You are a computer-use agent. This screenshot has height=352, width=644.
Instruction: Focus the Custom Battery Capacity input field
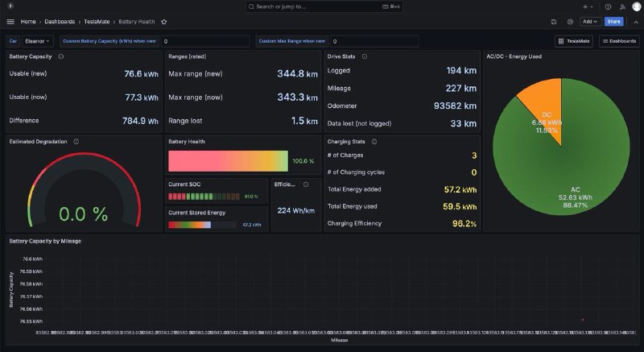[206, 40]
